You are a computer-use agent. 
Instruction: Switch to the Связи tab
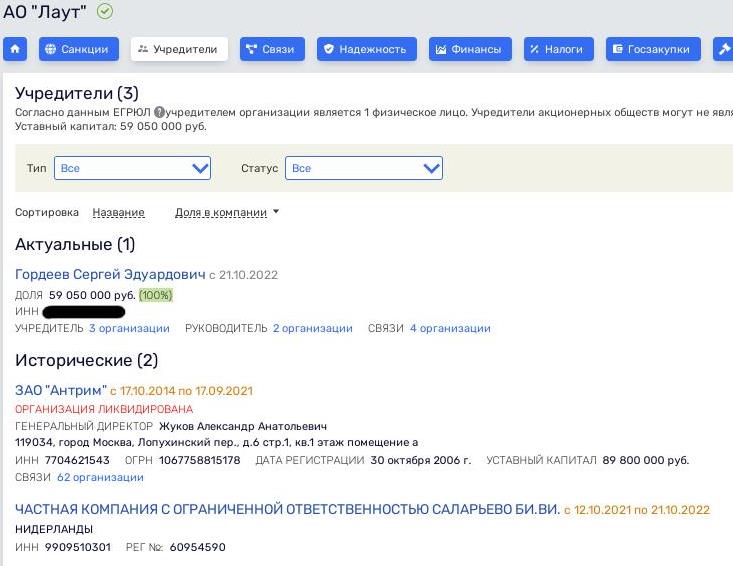pos(265,49)
